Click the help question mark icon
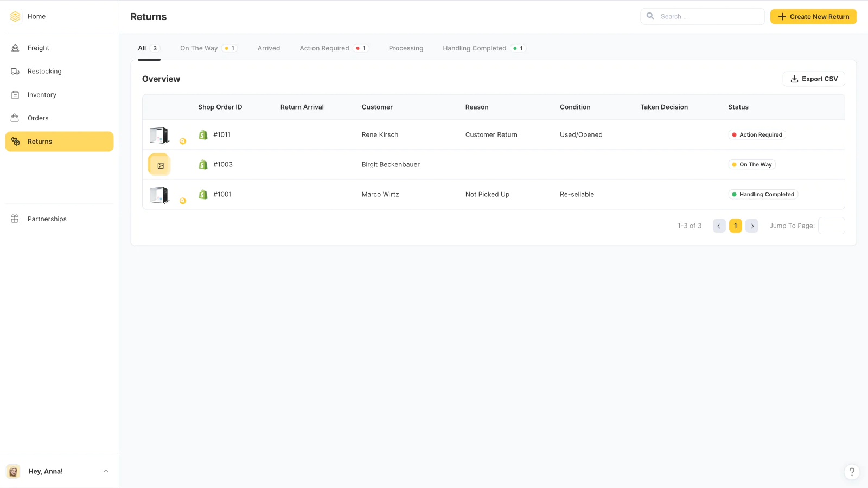868x488 pixels. pyautogui.click(x=852, y=472)
